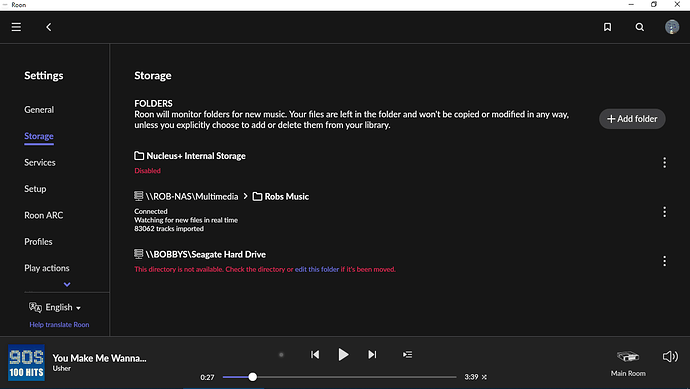
Task: Click the red Disabled status text
Action: click(x=147, y=171)
